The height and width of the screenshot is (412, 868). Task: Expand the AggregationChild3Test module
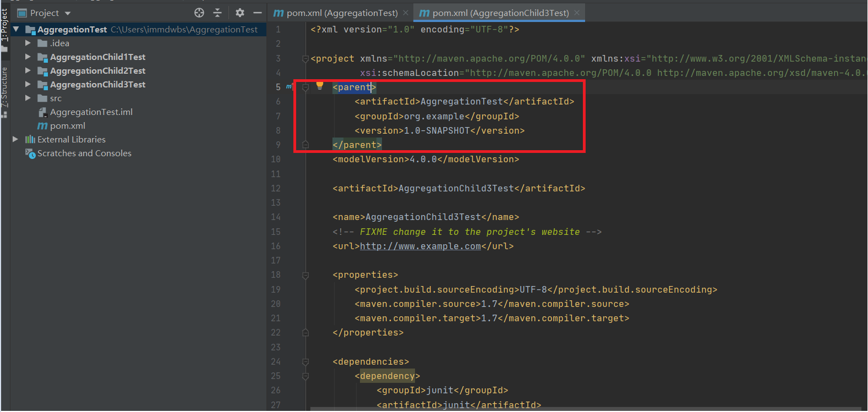28,84
